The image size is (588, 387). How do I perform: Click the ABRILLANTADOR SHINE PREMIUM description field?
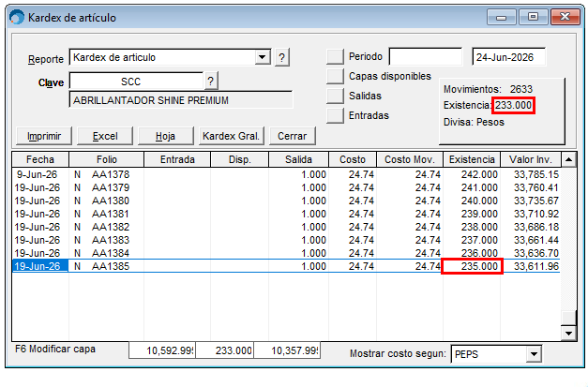181,100
